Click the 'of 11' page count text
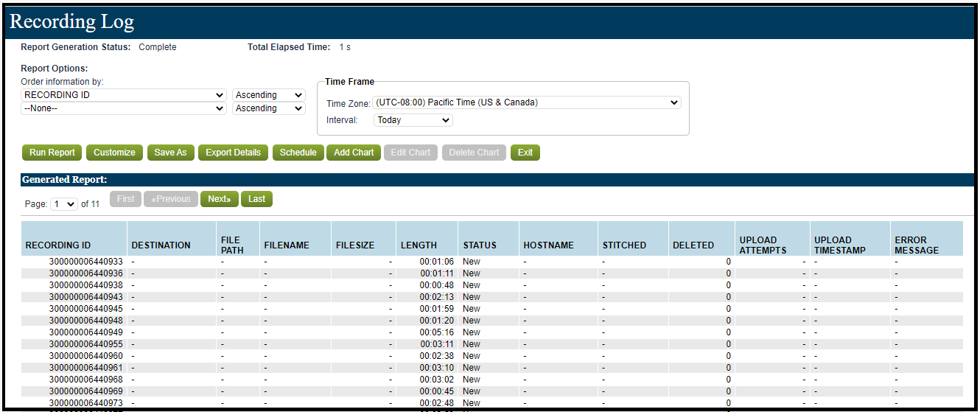 90,204
